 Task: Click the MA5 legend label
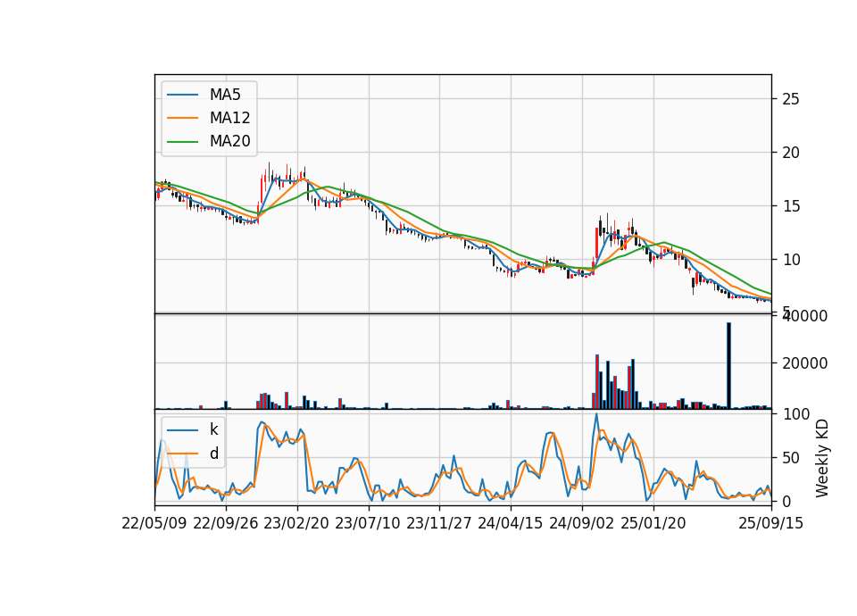pyautogui.click(x=225, y=95)
